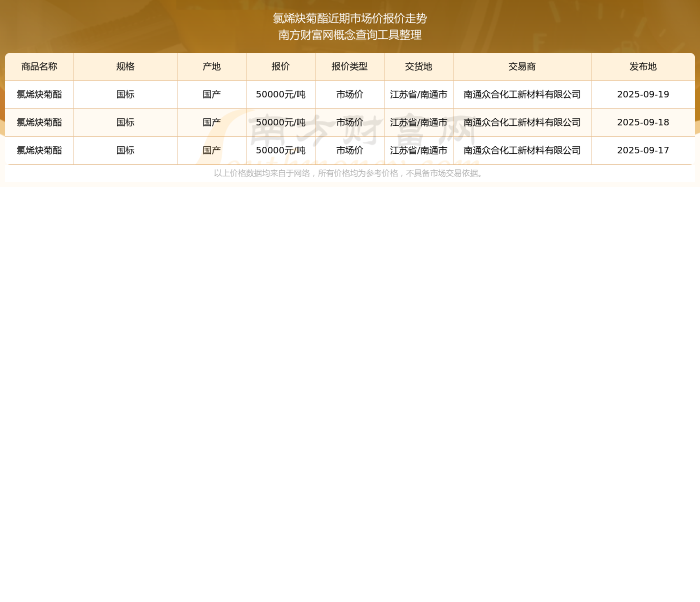Click 国标 in the 2025-09-19 row

125,94
